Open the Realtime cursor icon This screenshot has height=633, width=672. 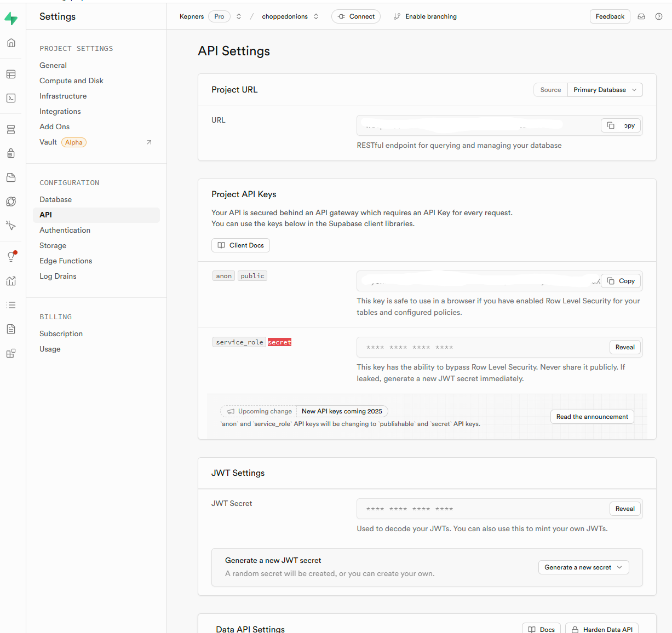click(11, 226)
